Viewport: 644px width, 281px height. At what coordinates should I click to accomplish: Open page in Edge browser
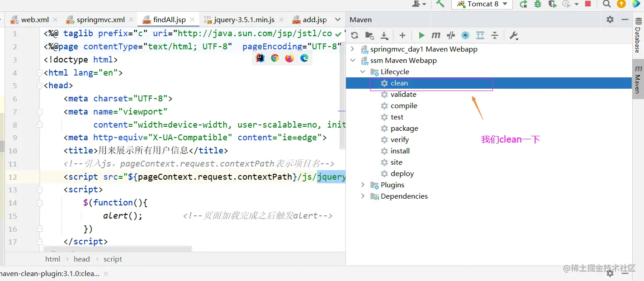tap(304, 58)
